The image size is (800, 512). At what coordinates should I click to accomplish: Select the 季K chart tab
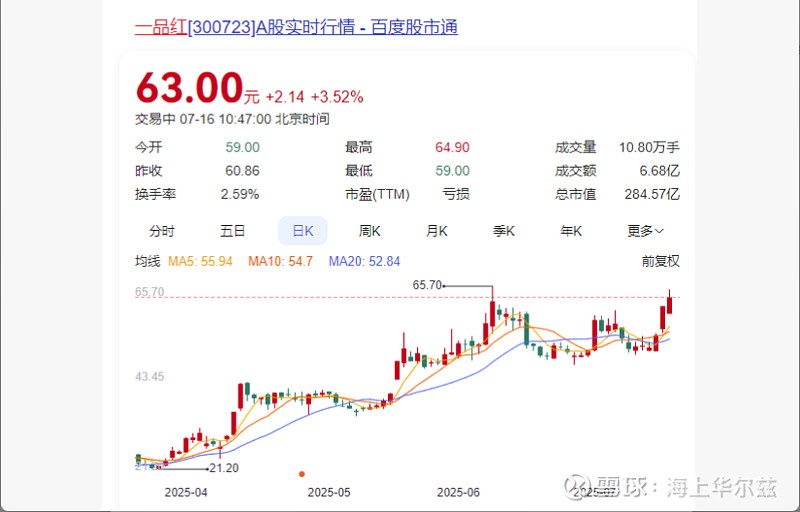click(504, 231)
